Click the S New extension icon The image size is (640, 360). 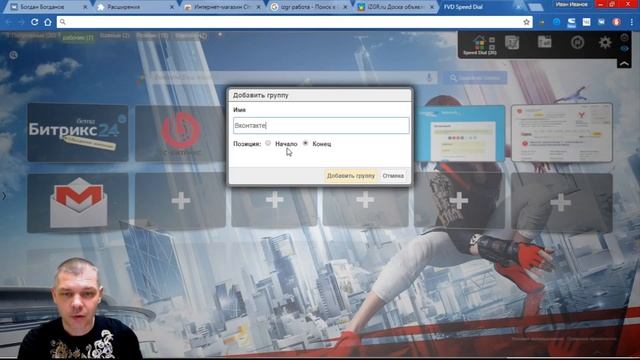(x=571, y=22)
